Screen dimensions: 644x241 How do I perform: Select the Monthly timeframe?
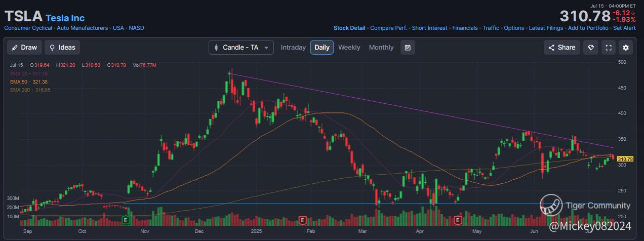click(381, 48)
